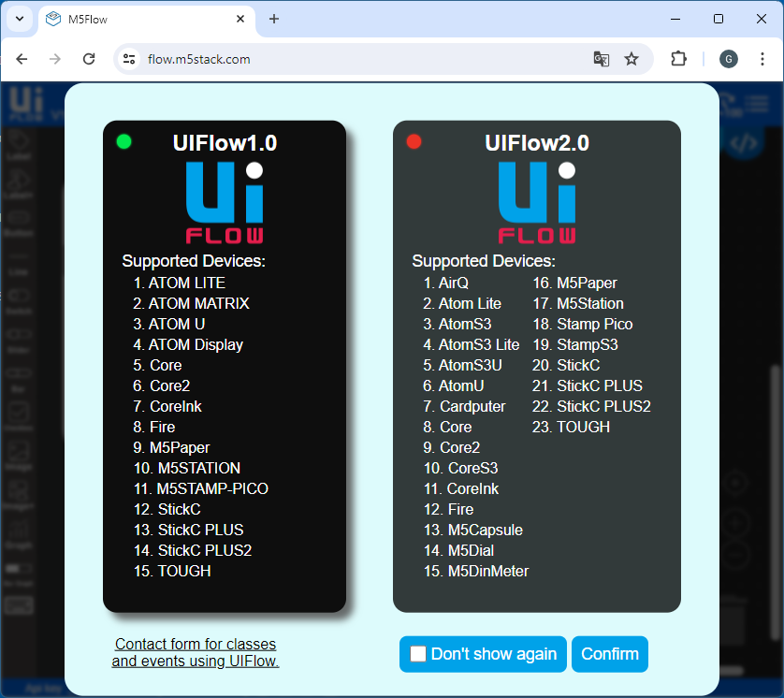Open the Google profile avatar
Image resolution: width=784 pixels, height=698 pixels.
click(x=729, y=59)
